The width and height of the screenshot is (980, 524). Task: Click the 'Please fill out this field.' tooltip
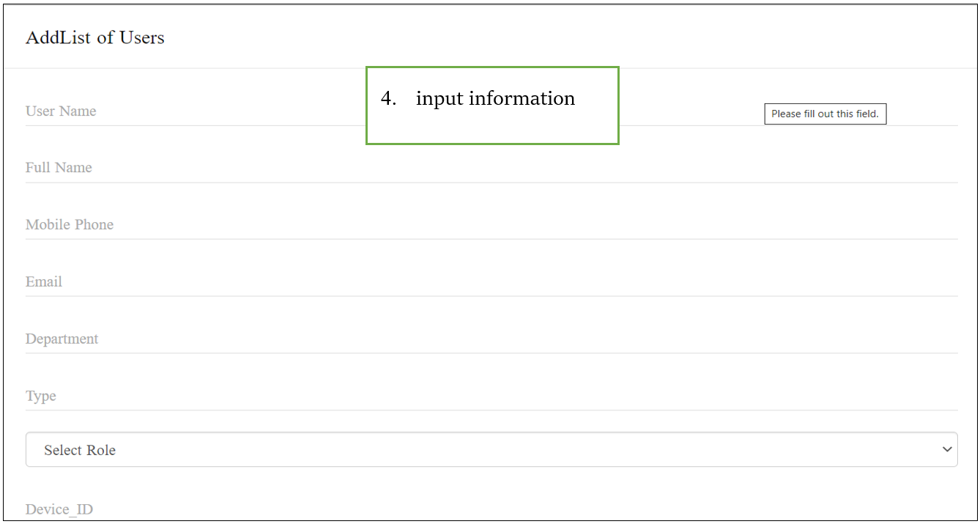click(825, 114)
